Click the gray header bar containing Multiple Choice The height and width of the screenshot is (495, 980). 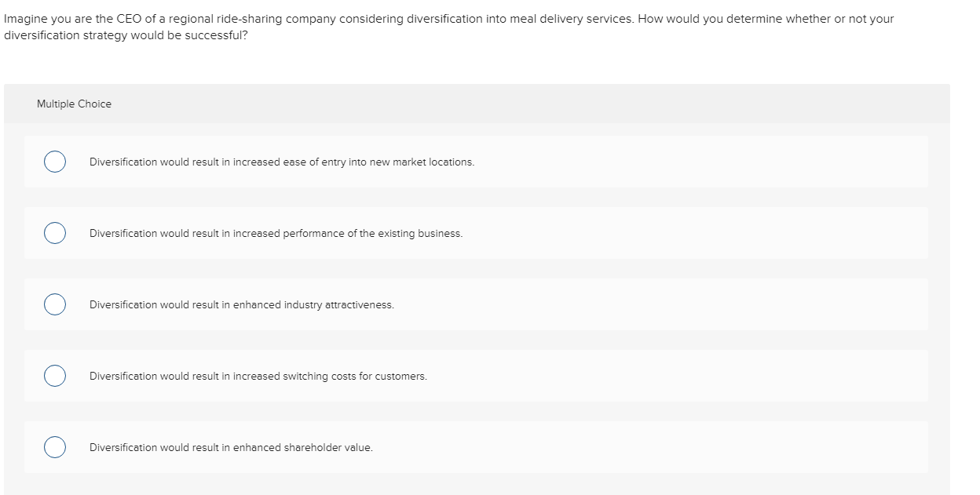click(477, 104)
